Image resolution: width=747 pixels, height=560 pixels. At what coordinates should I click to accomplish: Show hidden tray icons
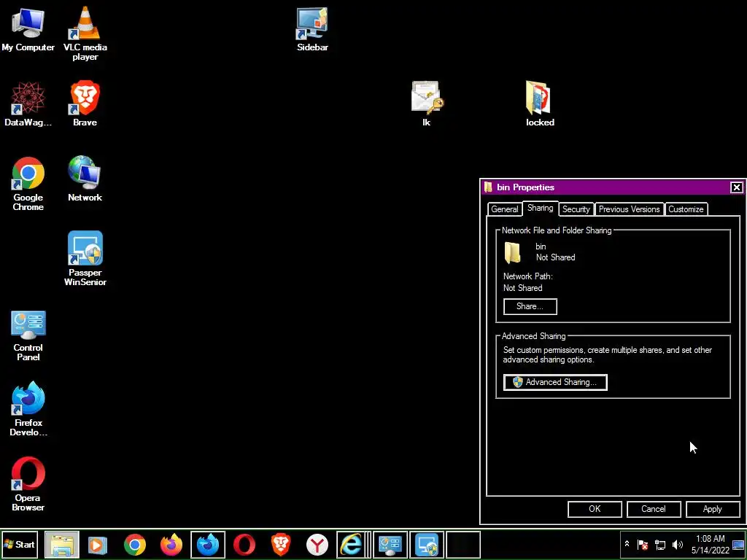point(627,544)
